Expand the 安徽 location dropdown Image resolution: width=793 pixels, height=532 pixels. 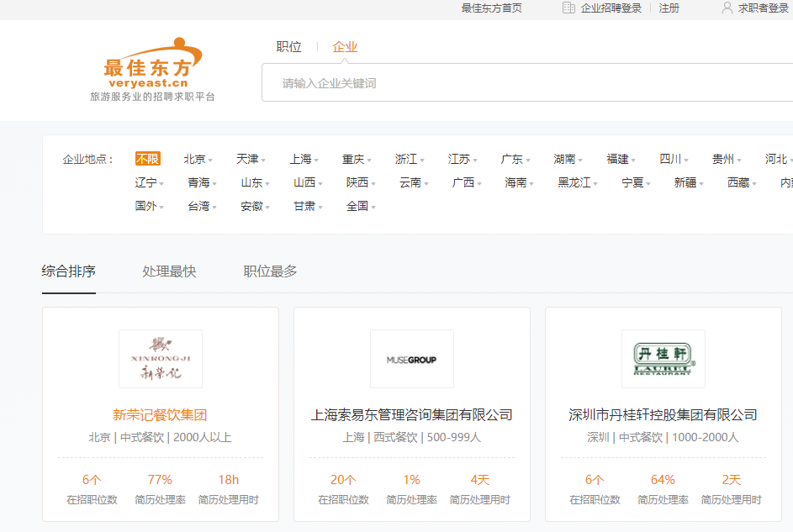(255, 206)
